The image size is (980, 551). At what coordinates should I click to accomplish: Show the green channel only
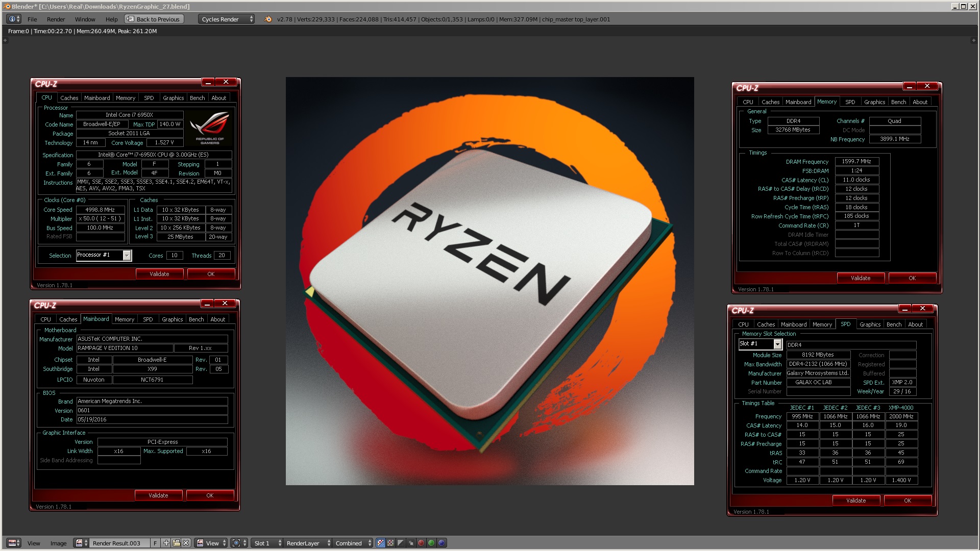[x=431, y=543]
